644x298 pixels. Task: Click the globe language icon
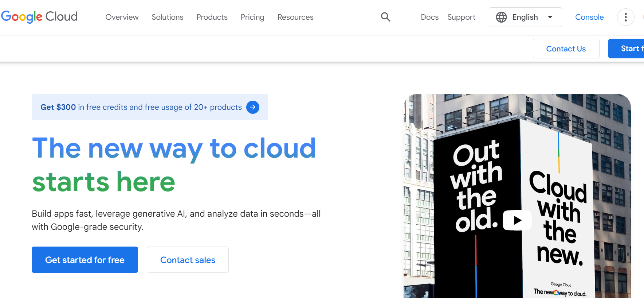501,17
